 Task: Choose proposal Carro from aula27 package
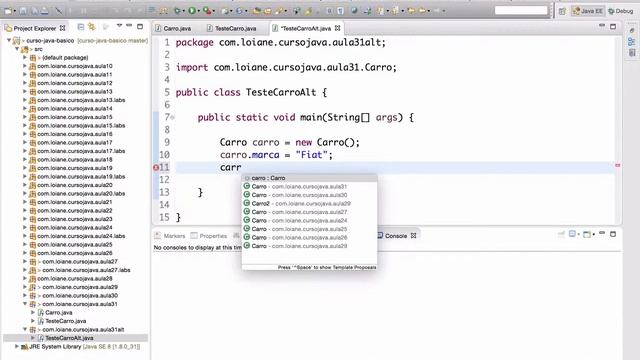tap(309, 212)
